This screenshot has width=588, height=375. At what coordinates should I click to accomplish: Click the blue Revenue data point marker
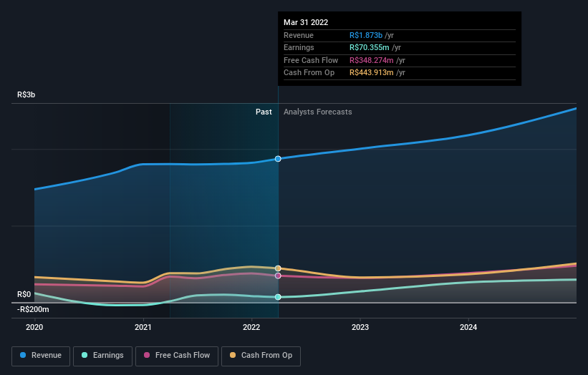tap(278, 159)
